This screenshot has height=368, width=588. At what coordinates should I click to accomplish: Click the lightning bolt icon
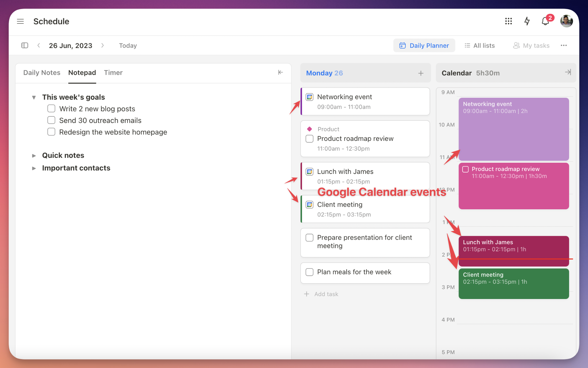(x=527, y=21)
